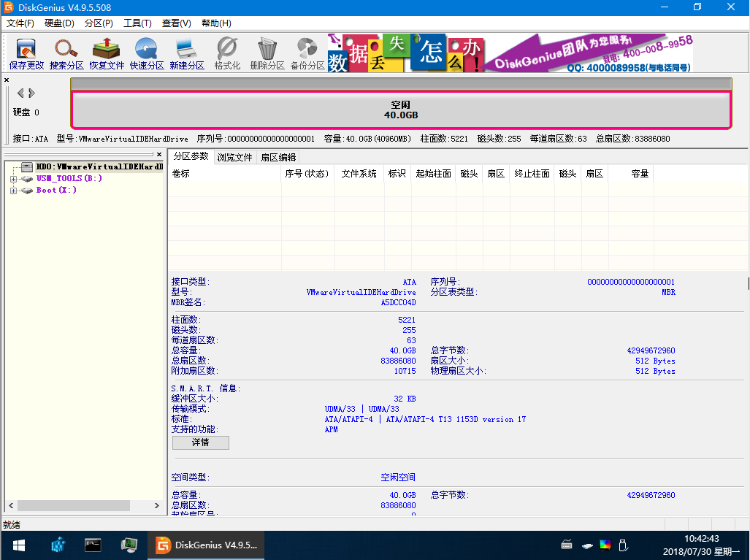This screenshot has height=560, width=750.
Task: Click the taskbar clock 10:42:43
Action: pyautogui.click(x=701, y=539)
